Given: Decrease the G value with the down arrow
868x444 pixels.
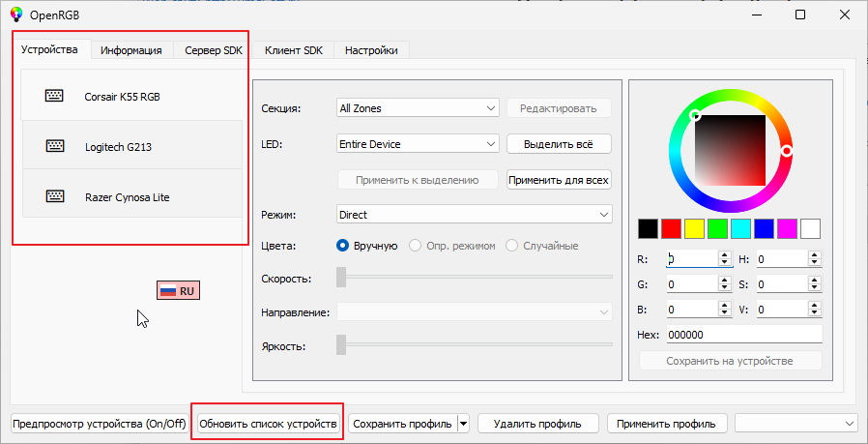Looking at the screenshot, I should pyautogui.click(x=724, y=288).
